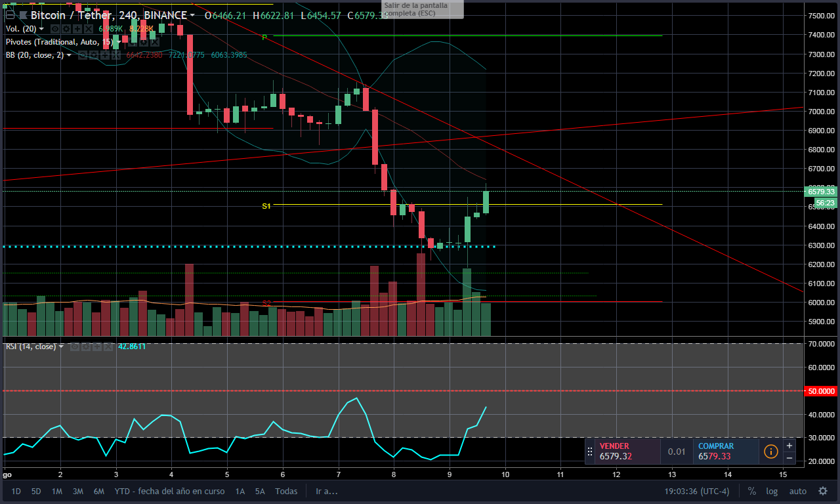The image size is (840, 504).
Task: Click the COMPRAR buy button at 6579.33
Action: coord(726,451)
